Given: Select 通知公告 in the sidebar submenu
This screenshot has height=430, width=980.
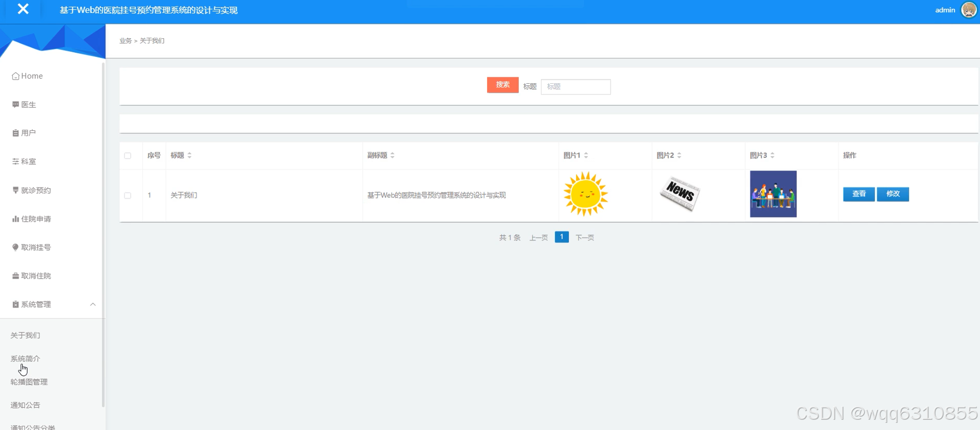Looking at the screenshot, I should pyautogui.click(x=25, y=405).
